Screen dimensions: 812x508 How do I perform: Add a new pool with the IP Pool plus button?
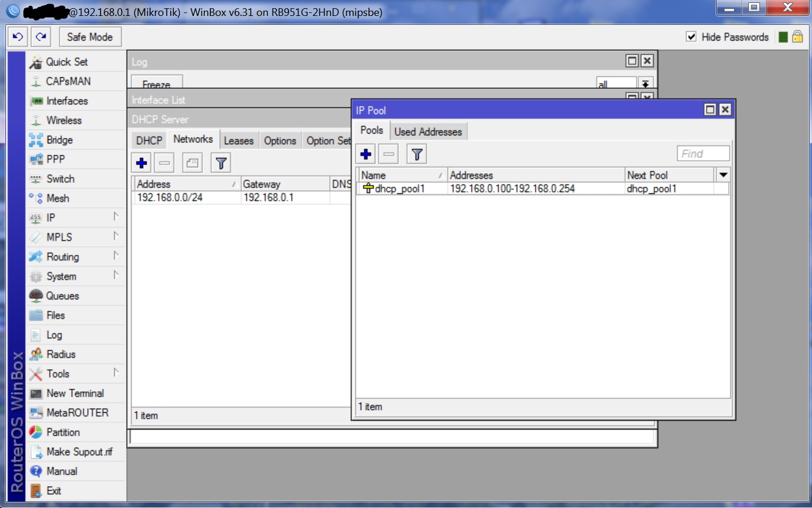pyautogui.click(x=366, y=154)
